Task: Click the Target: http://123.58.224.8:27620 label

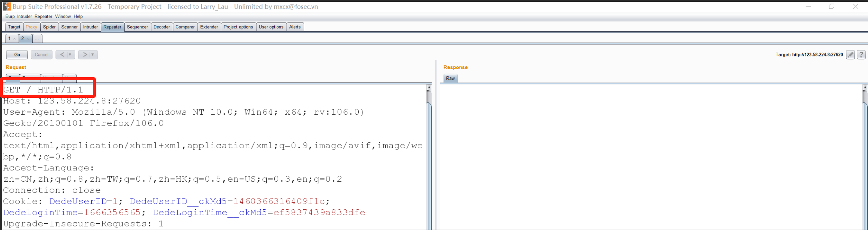Action: point(809,55)
